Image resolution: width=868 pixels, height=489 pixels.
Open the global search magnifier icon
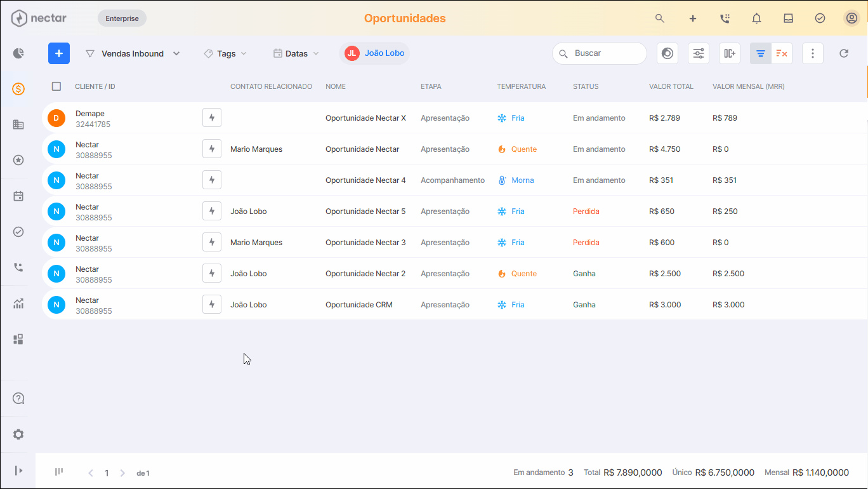(660, 18)
